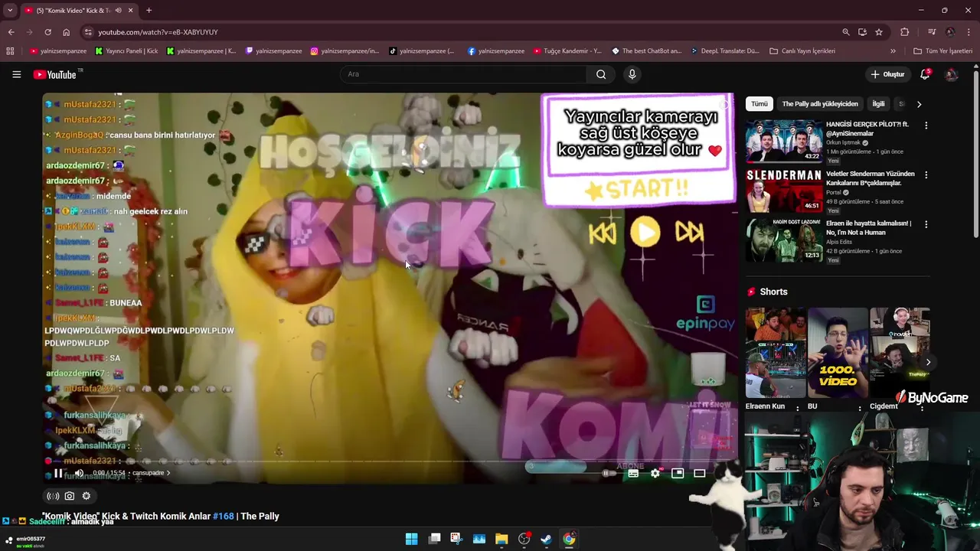Screen dimensions: 980x551
Task: Open 'HANGİSİ GERÇEK PİLOT' video thumbnail
Action: pyautogui.click(x=784, y=141)
